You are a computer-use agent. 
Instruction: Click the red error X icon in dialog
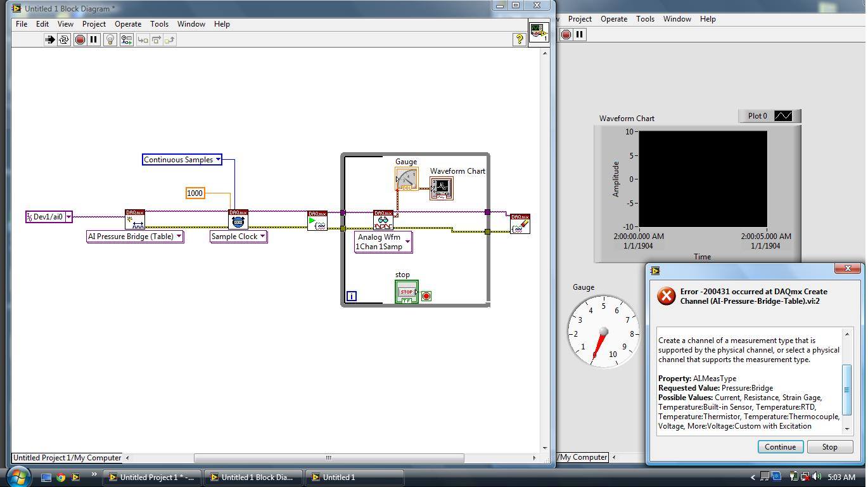pos(666,296)
